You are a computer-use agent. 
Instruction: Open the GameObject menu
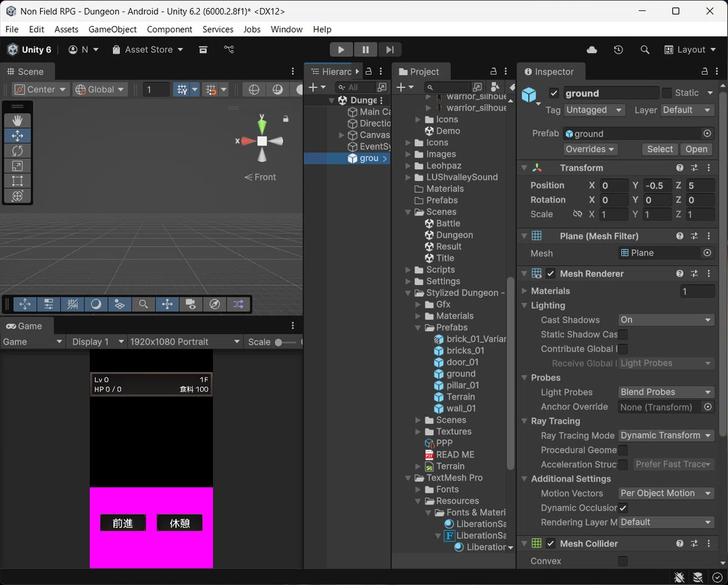coord(112,29)
